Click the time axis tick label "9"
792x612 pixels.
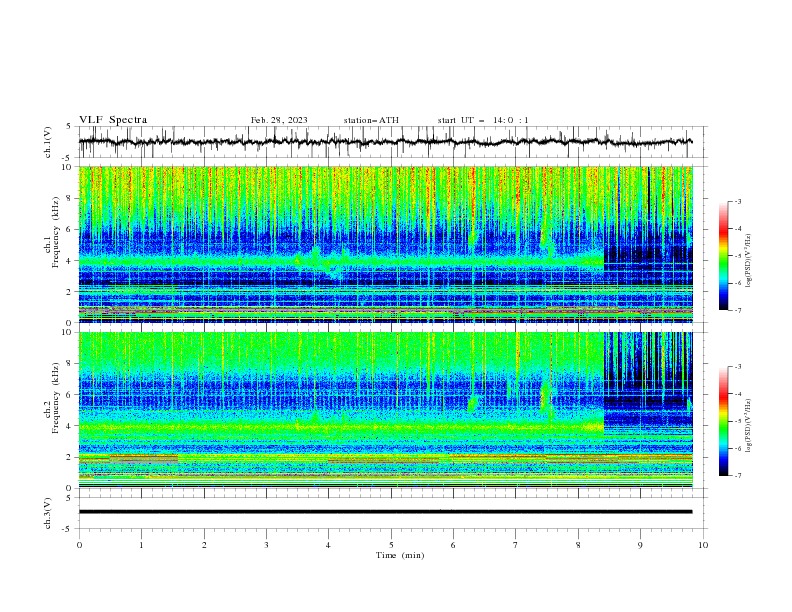click(x=640, y=545)
